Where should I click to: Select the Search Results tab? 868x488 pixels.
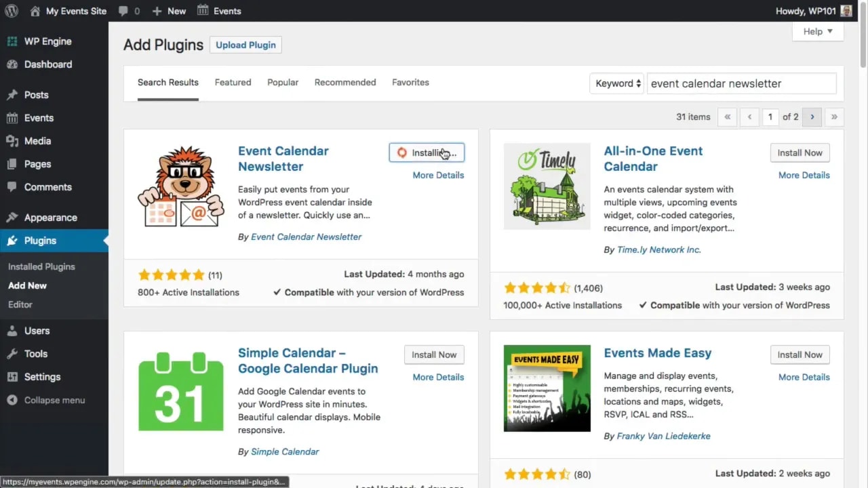coord(168,83)
